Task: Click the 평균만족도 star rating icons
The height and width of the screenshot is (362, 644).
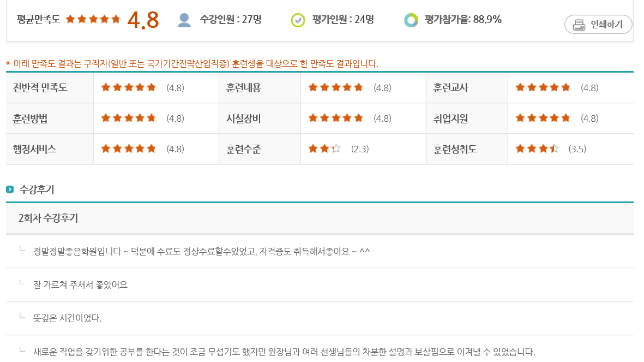Action: (93, 20)
